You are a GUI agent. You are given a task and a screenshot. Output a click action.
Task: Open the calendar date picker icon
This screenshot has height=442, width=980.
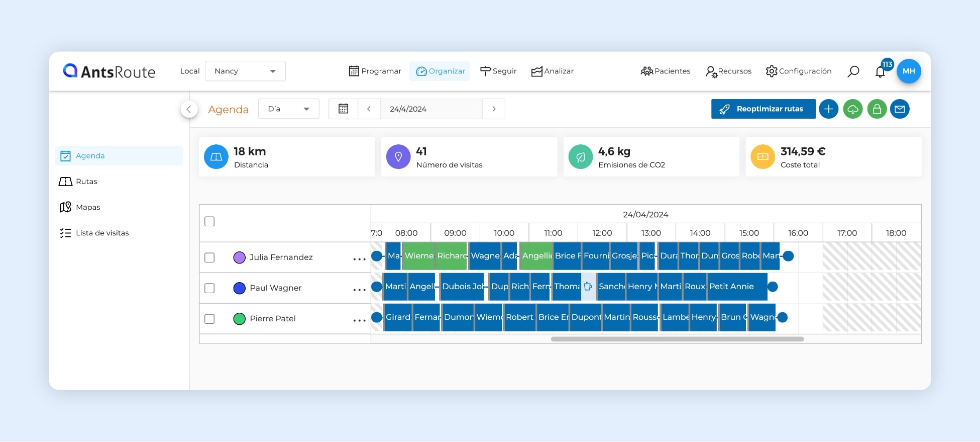[x=343, y=109]
